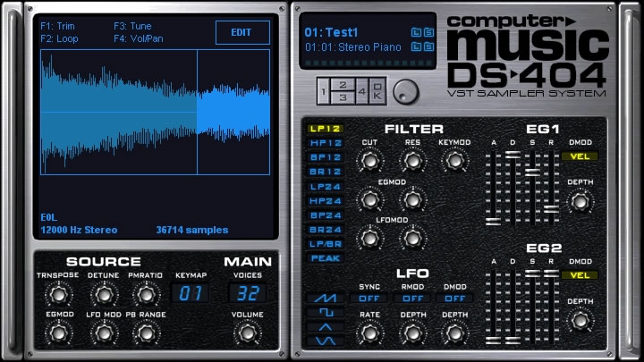
Task: Click the save icon beside Stereo Piano
Action: click(x=428, y=46)
